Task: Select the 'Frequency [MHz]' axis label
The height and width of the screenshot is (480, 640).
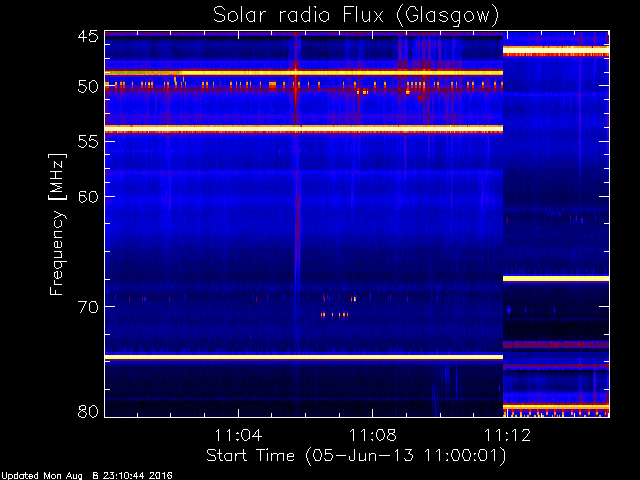Action: [57, 224]
